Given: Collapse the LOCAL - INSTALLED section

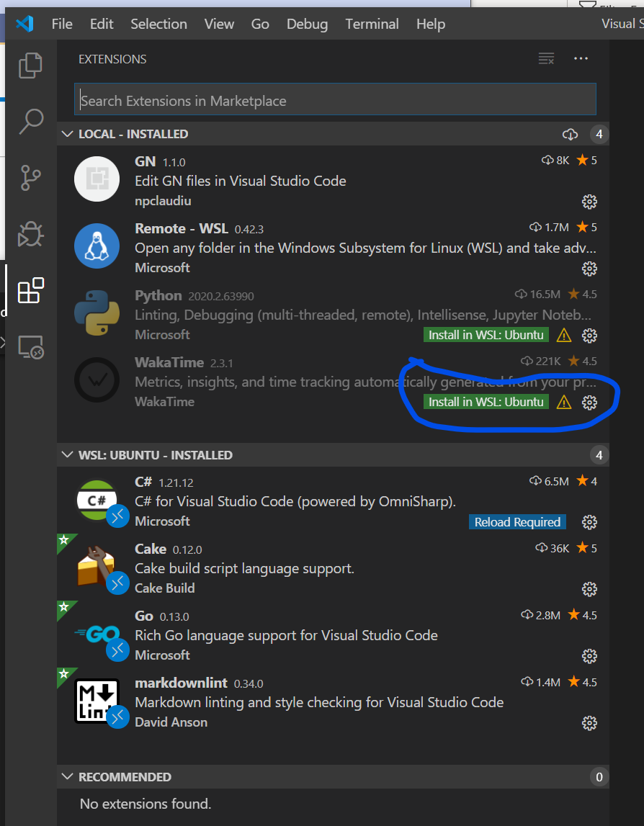Looking at the screenshot, I should (x=67, y=134).
